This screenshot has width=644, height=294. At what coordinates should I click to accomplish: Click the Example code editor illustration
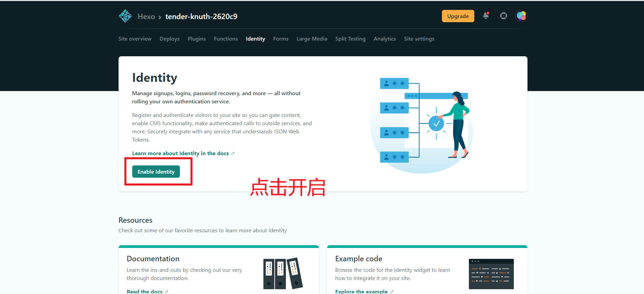[491, 274]
